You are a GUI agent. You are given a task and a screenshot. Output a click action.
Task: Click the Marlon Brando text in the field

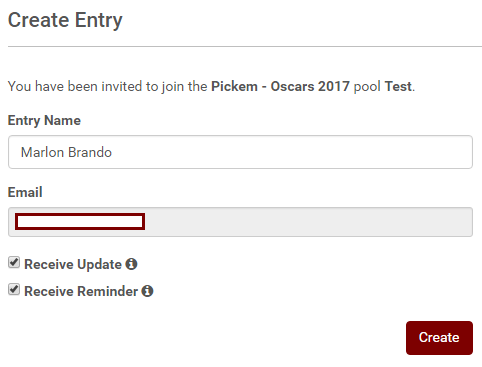point(66,152)
